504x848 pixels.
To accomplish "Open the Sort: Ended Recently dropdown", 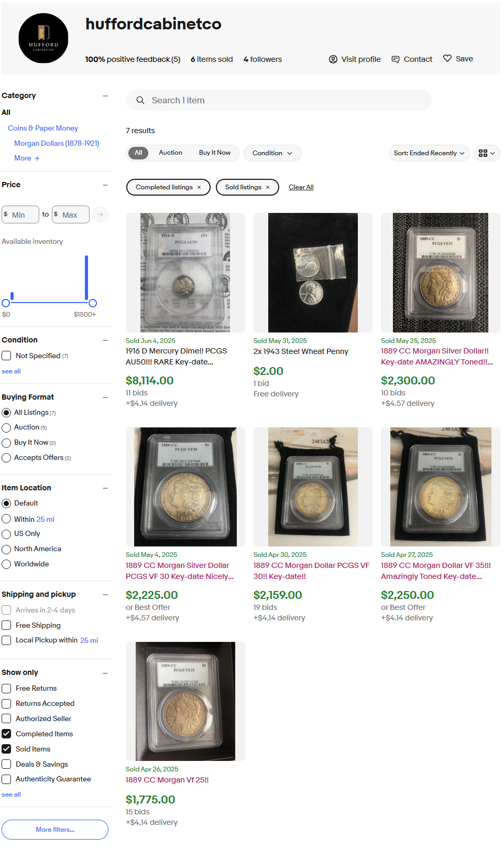I will [429, 153].
